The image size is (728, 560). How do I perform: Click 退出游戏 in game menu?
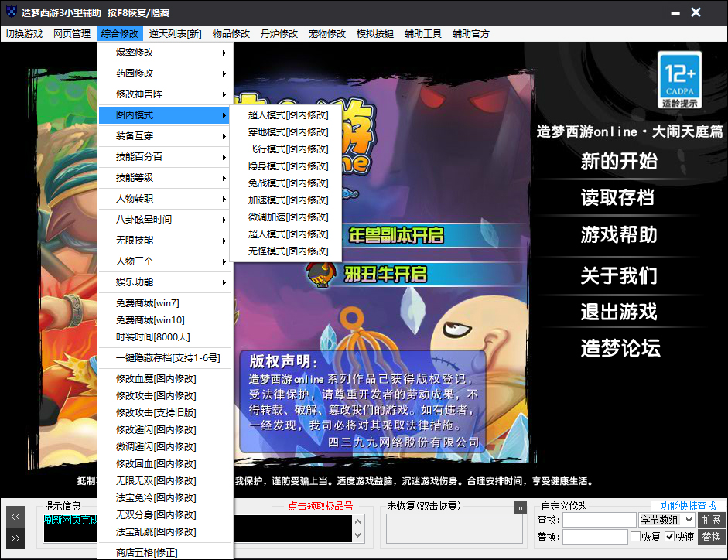tap(619, 312)
